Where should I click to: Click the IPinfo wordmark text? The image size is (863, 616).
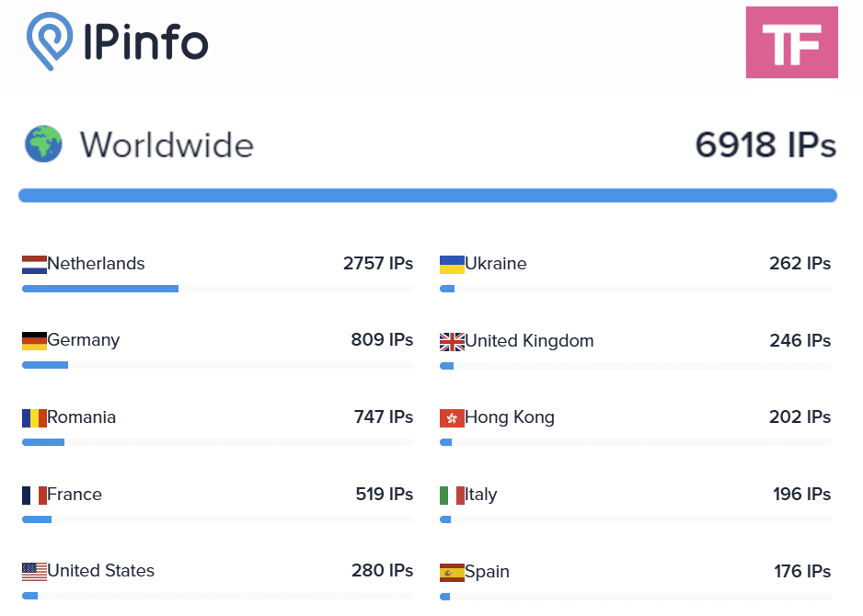(145, 42)
